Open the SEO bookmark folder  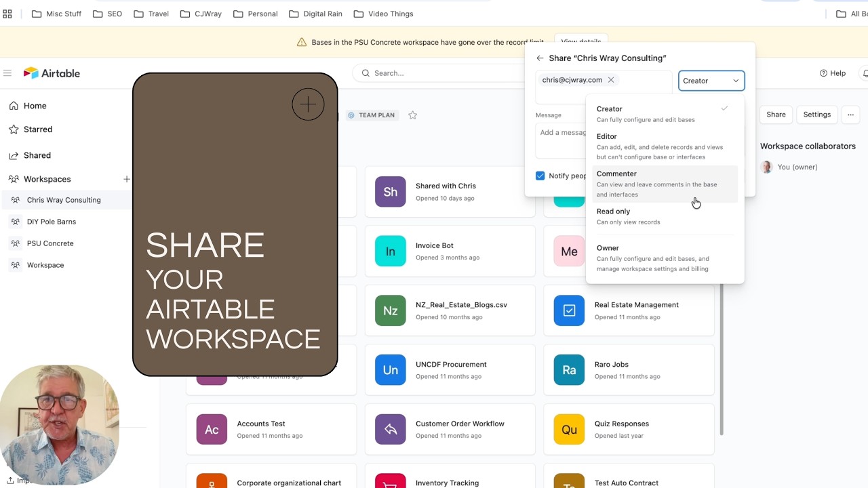107,14
